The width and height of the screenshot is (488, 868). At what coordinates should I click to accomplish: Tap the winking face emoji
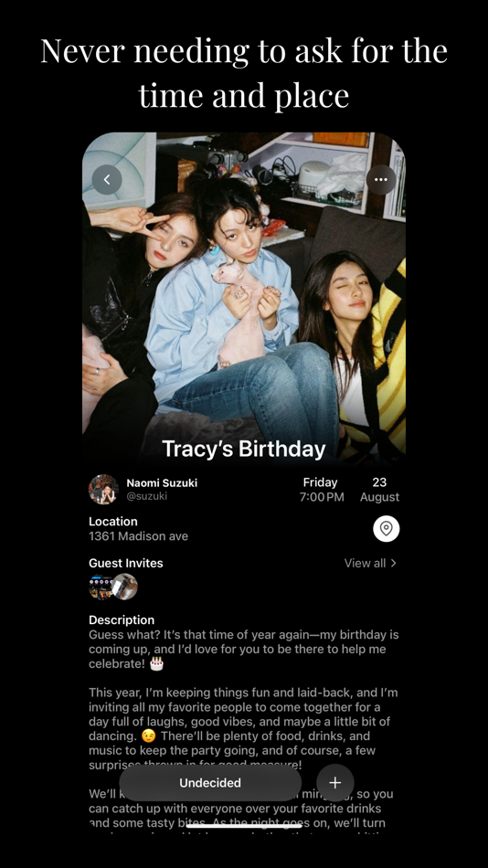148,736
